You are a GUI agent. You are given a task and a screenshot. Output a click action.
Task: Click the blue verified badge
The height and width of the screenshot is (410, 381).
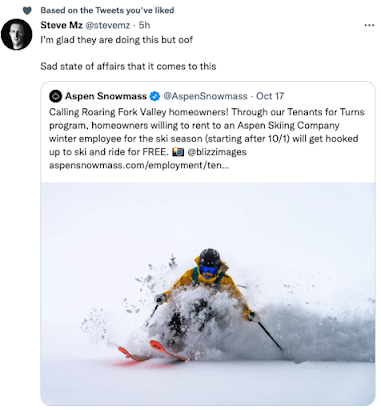[x=154, y=96]
